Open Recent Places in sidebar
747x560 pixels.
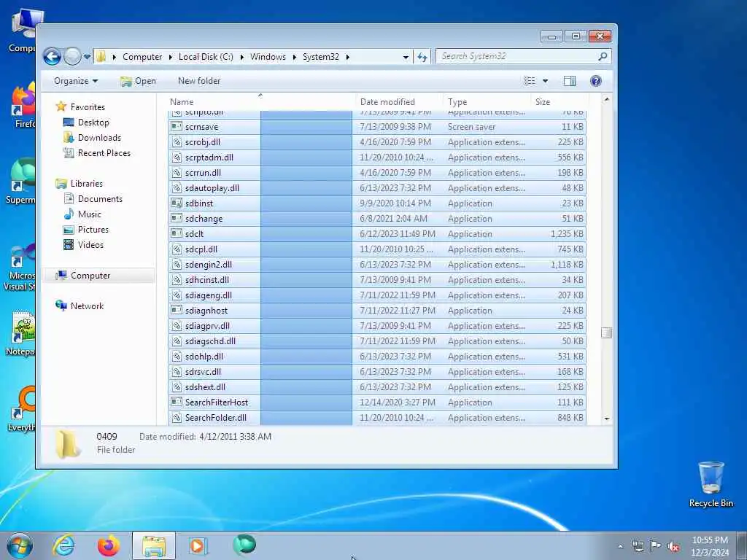click(104, 153)
